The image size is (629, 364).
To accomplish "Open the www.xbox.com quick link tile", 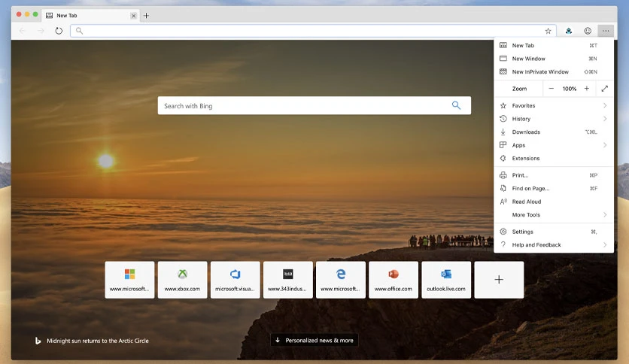I will [x=183, y=280].
